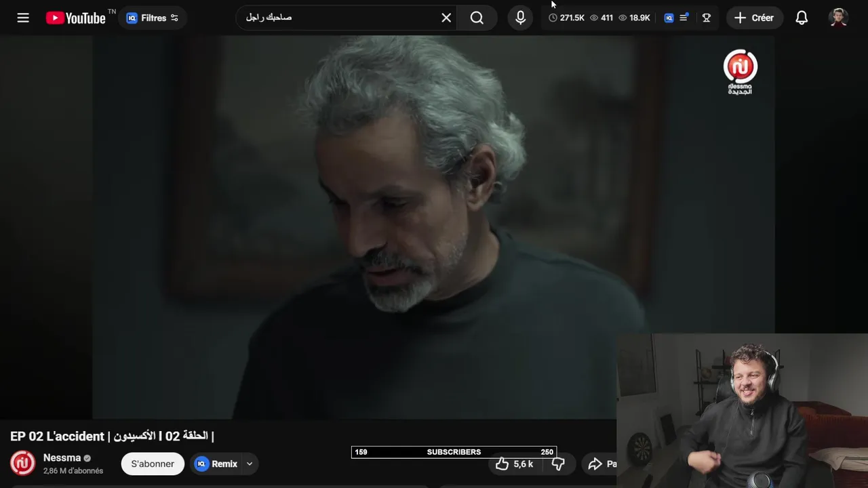
Task: Click the vidIQ Remix button
Action: tap(216, 464)
